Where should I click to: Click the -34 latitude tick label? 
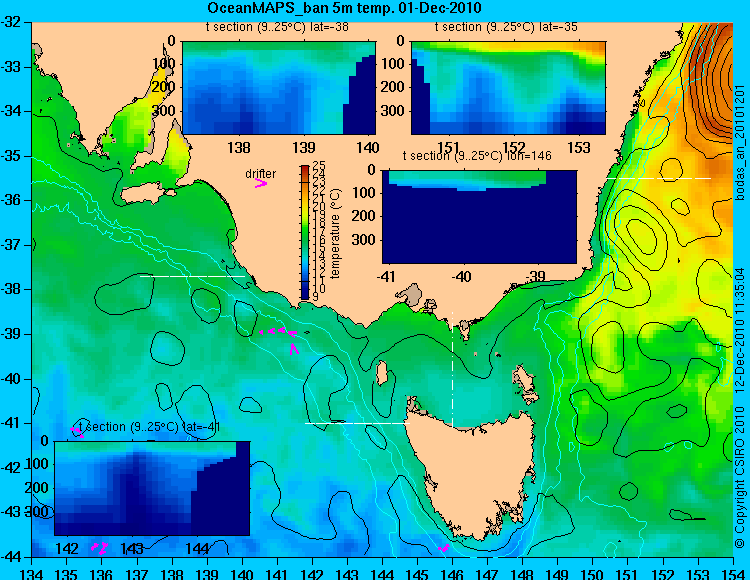point(11,111)
